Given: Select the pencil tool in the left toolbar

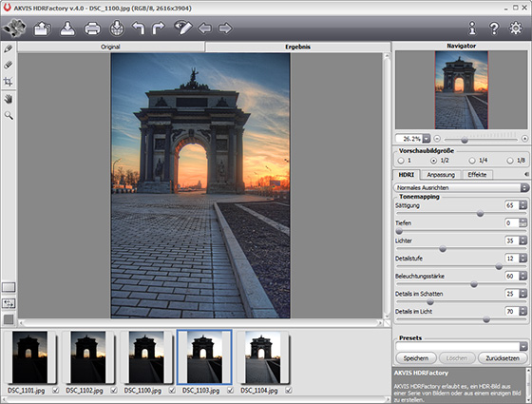Looking at the screenshot, I should coord(9,48).
